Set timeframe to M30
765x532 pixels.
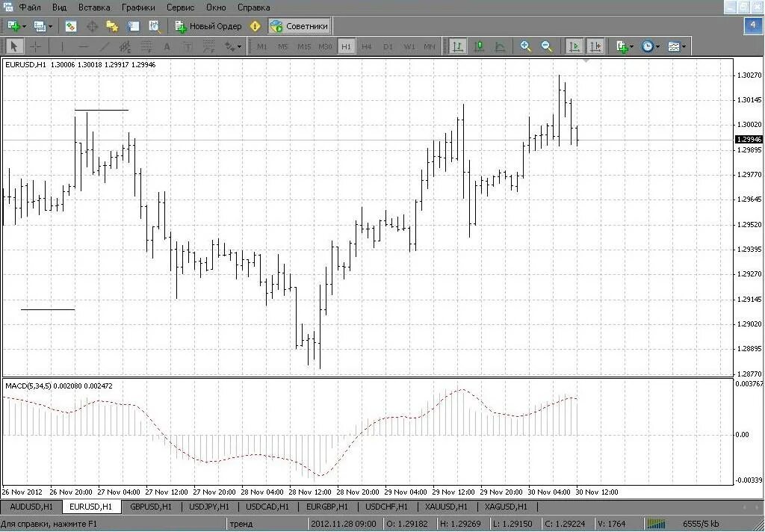[x=325, y=47]
